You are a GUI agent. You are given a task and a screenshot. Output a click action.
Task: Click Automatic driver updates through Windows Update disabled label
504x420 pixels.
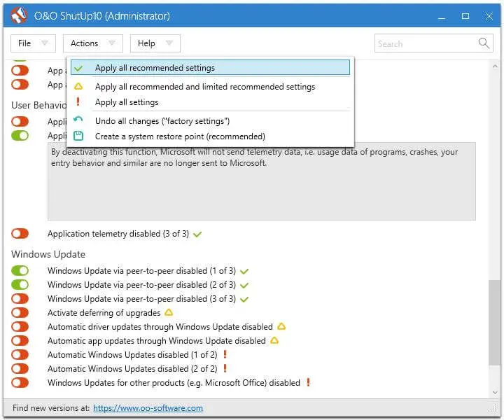pos(160,327)
